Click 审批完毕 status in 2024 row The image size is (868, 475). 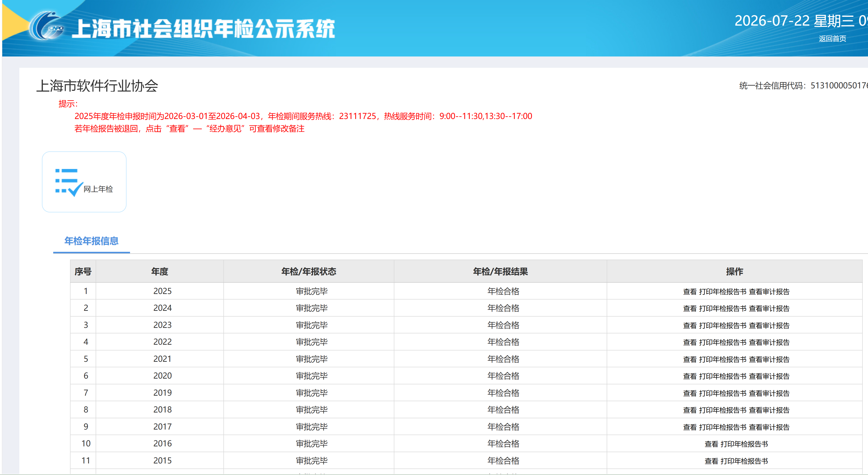312,308
